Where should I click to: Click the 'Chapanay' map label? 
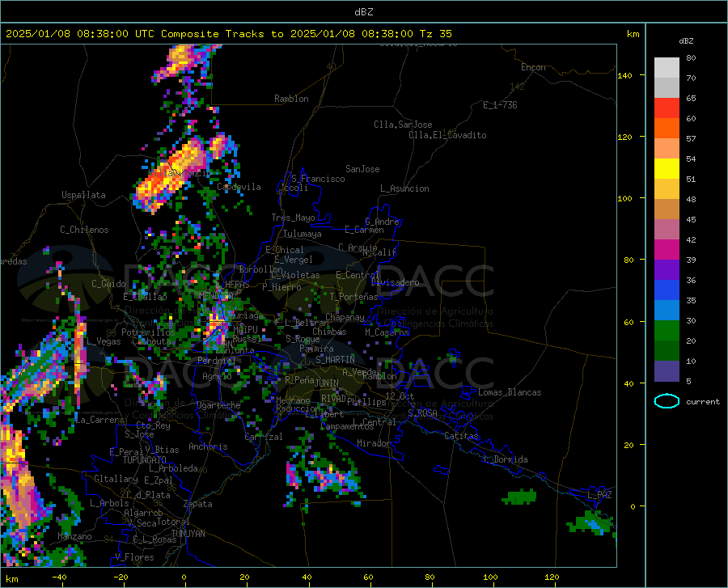[345, 317]
